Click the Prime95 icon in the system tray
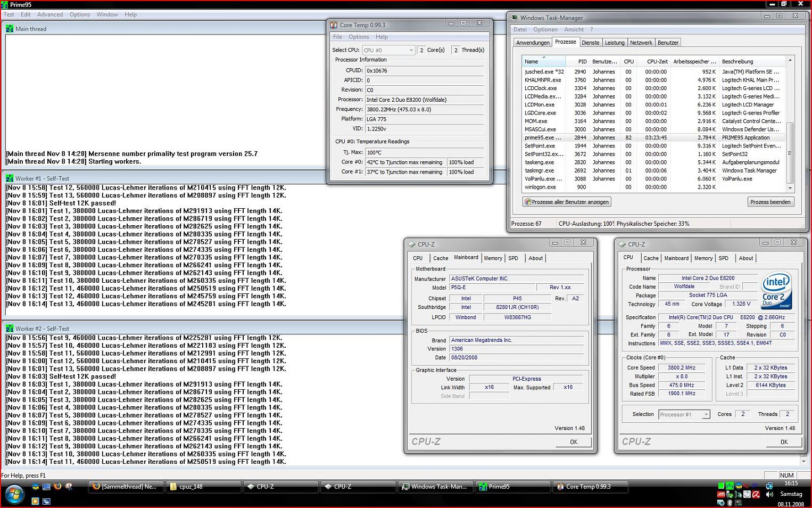This screenshot has width=812, height=508. point(730,486)
